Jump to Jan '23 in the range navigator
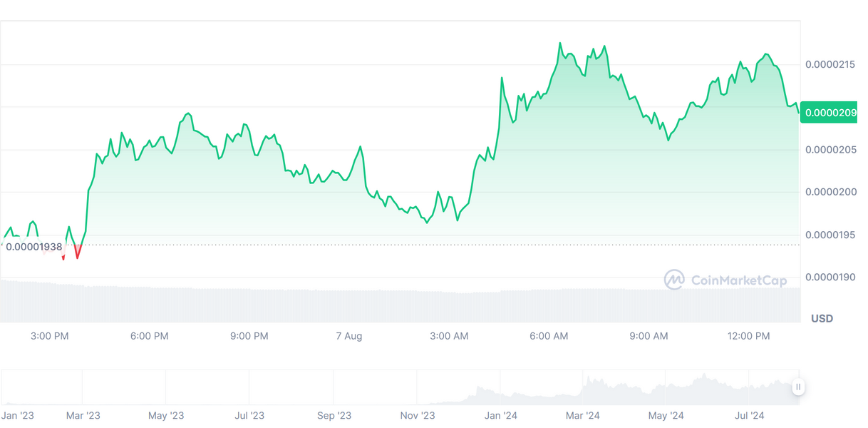The image size is (868, 428). tap(18, 415)
